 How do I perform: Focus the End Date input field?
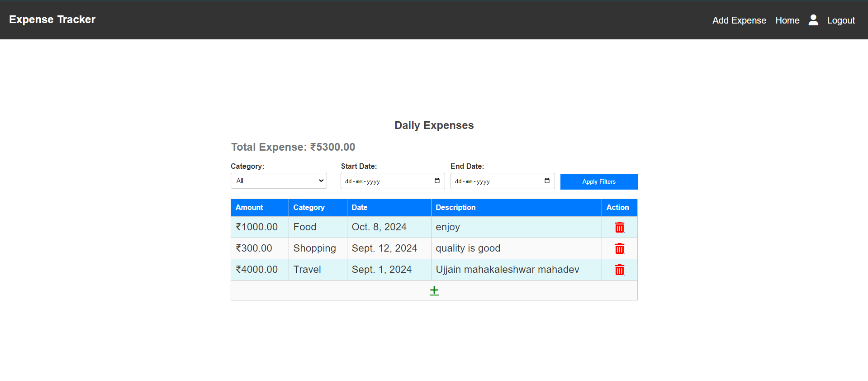(495, 181)
